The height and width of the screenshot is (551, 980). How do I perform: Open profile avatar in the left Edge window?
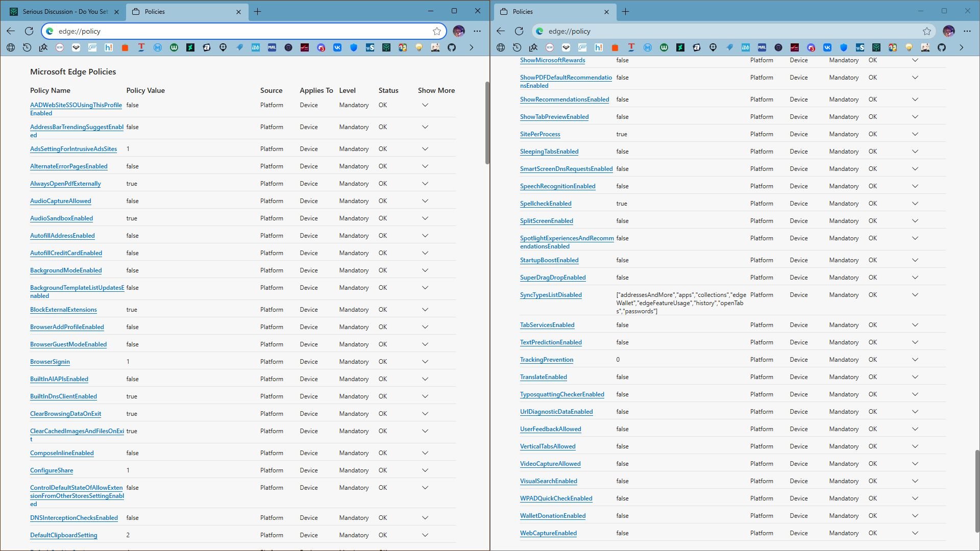pos(459,31)
